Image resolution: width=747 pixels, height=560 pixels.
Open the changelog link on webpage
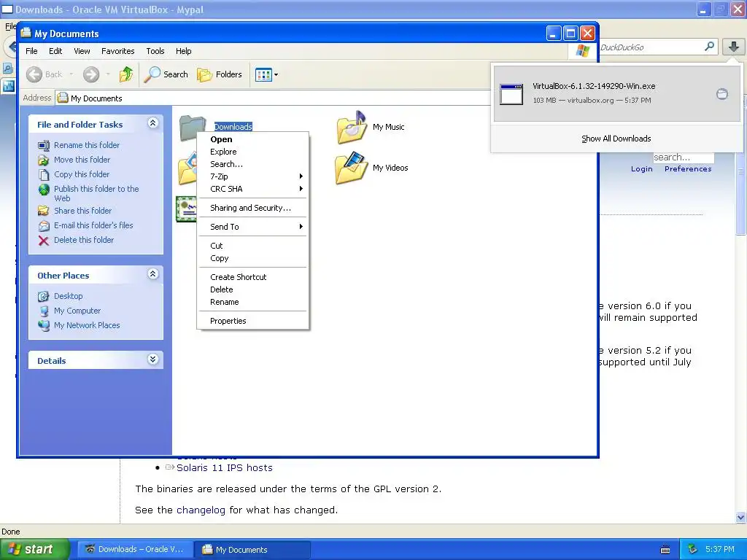[201, 510]
